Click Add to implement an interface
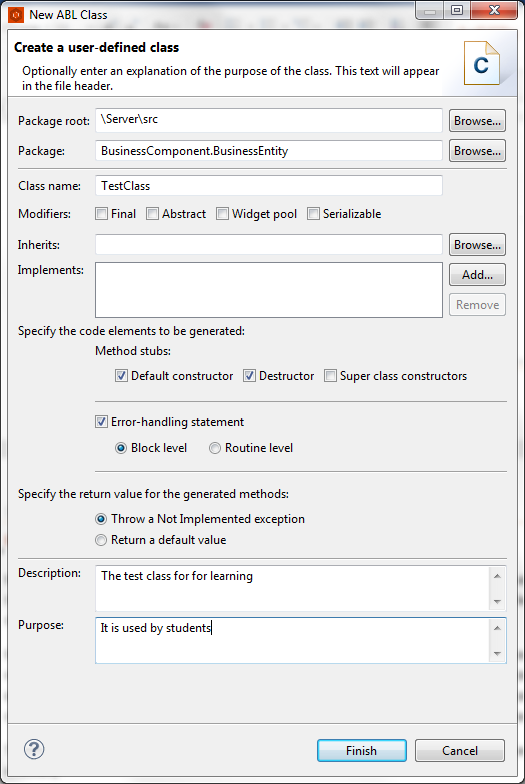525x784 pixels. click(x=477, y=274)
